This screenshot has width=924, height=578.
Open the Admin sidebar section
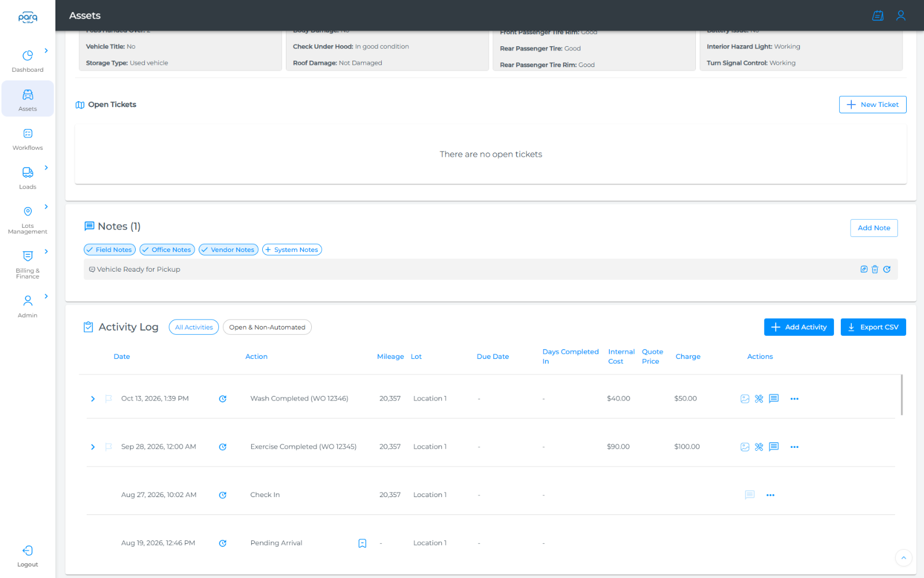(27, 306)
